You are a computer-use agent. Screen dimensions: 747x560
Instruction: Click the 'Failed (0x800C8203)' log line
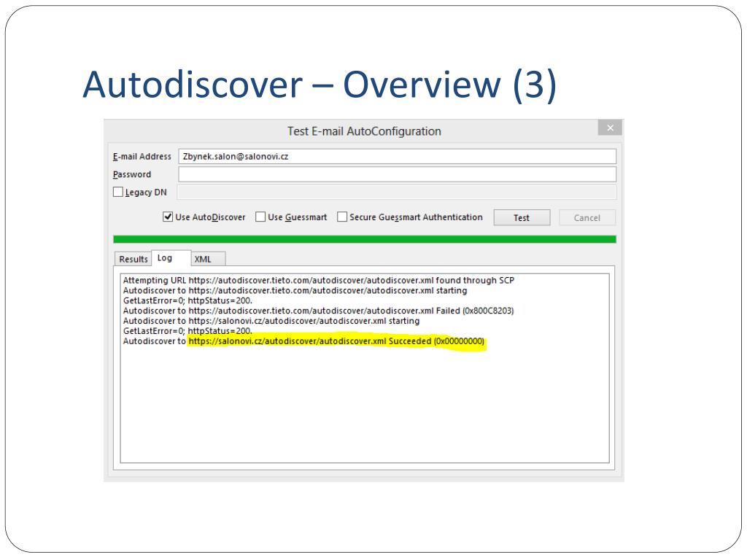318,311
